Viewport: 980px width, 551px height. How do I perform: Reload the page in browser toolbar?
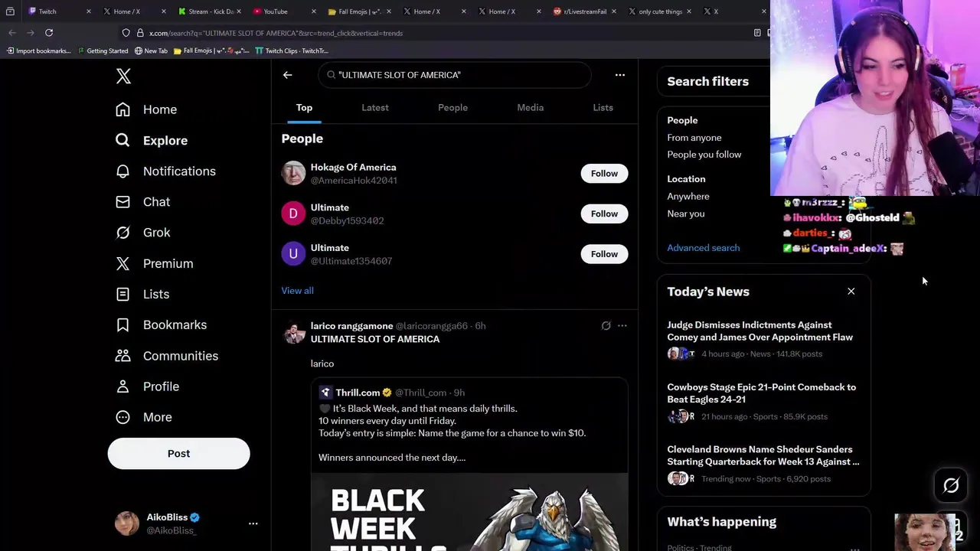(49, 33)
